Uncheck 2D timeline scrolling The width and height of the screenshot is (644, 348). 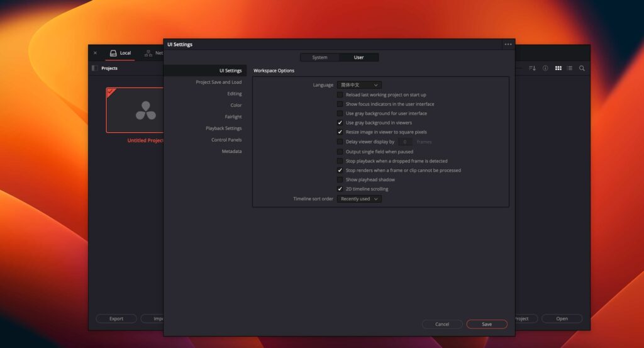(340, 189)
